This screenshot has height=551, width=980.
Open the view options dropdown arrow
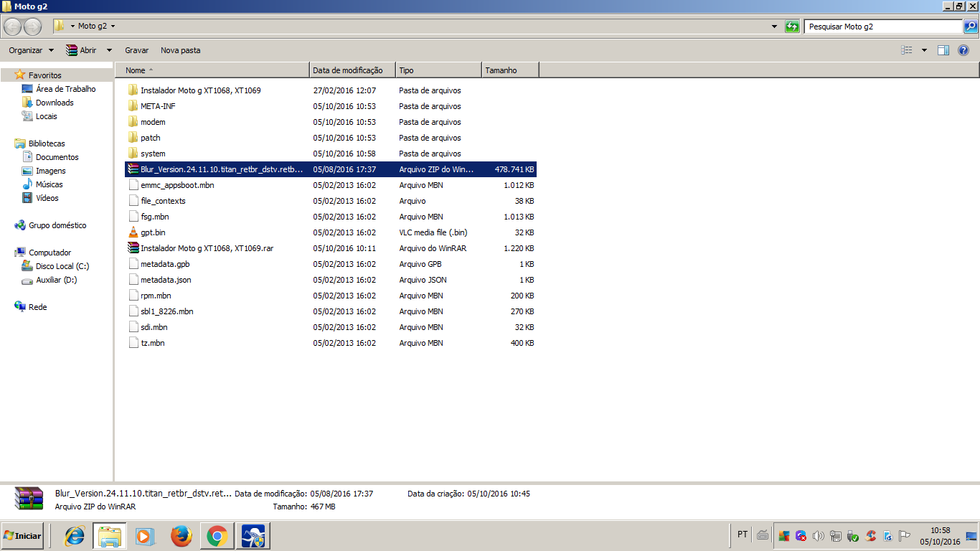[x=924, y=50]
